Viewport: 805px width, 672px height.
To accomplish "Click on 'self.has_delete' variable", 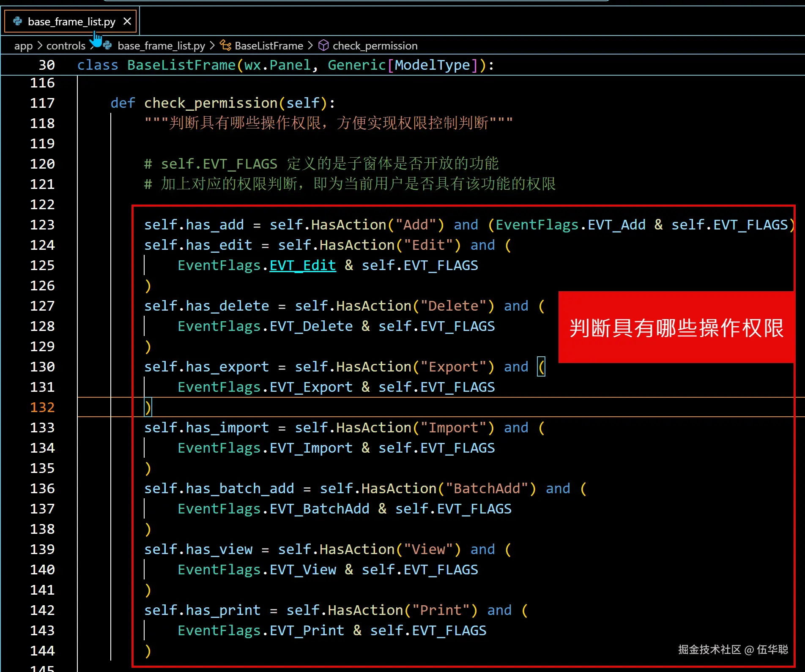I will (207, 306).
